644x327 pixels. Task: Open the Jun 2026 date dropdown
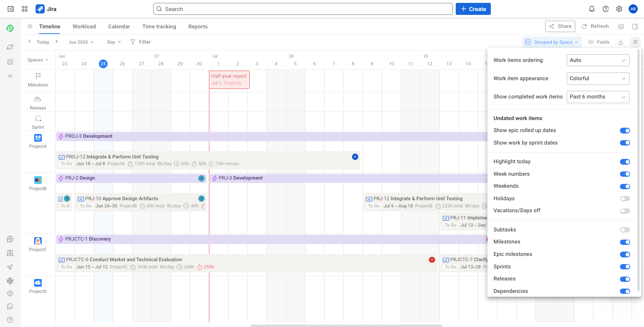81,42
